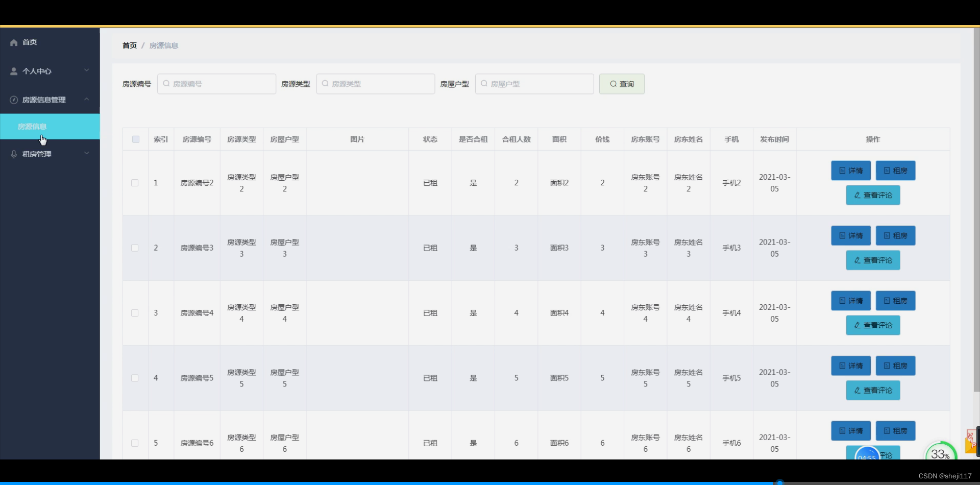Click the 查询 search button
The height and width of the screenshot is (485, 980).
622,84
